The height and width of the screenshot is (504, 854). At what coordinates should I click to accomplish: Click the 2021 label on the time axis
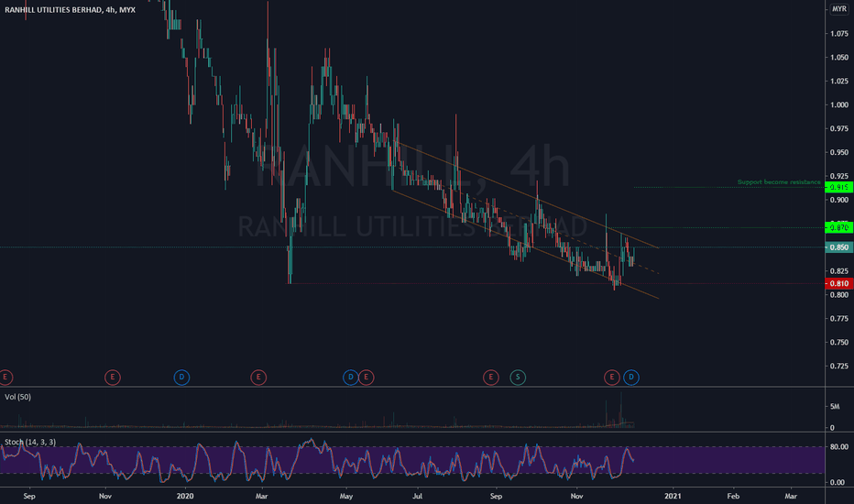click(673, 496)
